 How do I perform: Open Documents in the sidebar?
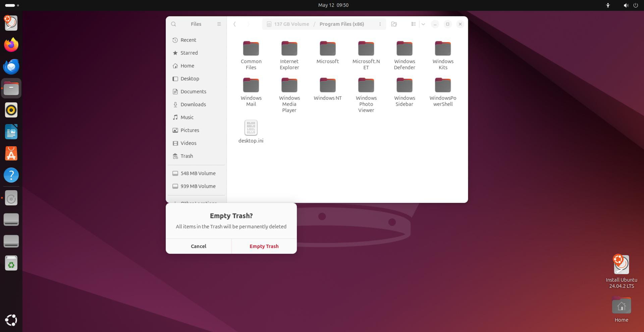(196, 91)
